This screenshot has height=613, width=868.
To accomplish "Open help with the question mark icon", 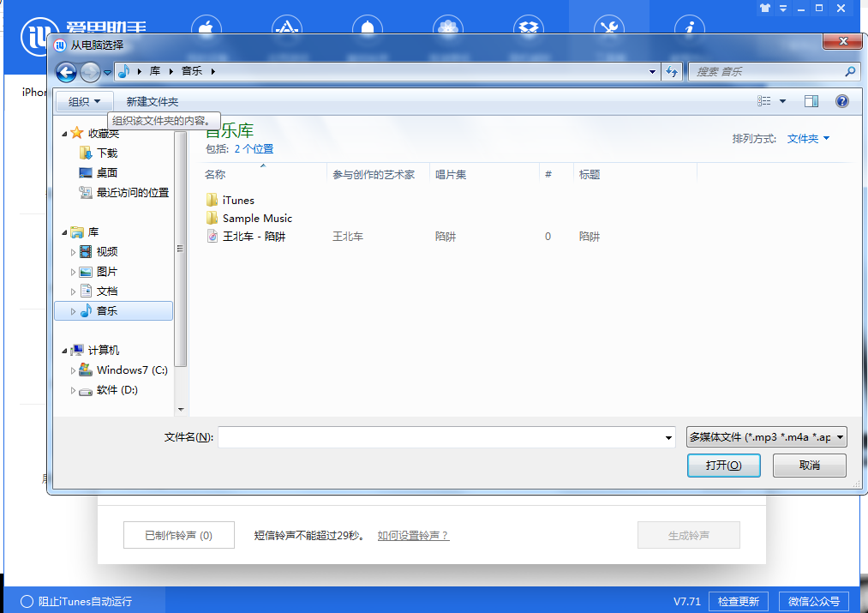I will [x=842, y=101].
